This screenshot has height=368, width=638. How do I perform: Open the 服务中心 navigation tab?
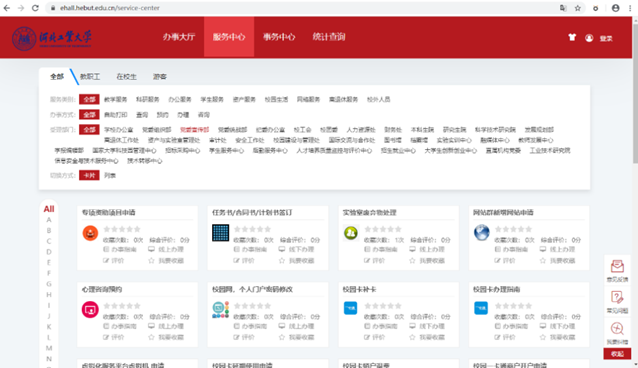coord(229,37)
